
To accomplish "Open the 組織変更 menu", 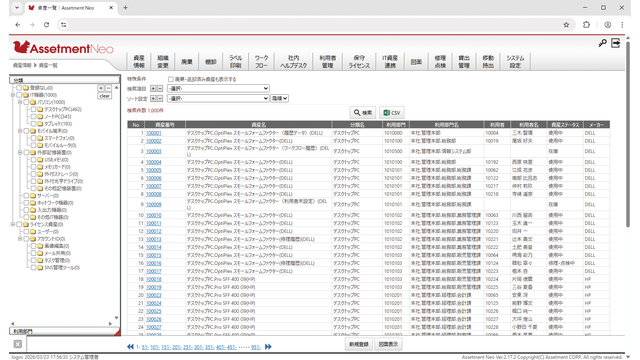I will [163, 62].
